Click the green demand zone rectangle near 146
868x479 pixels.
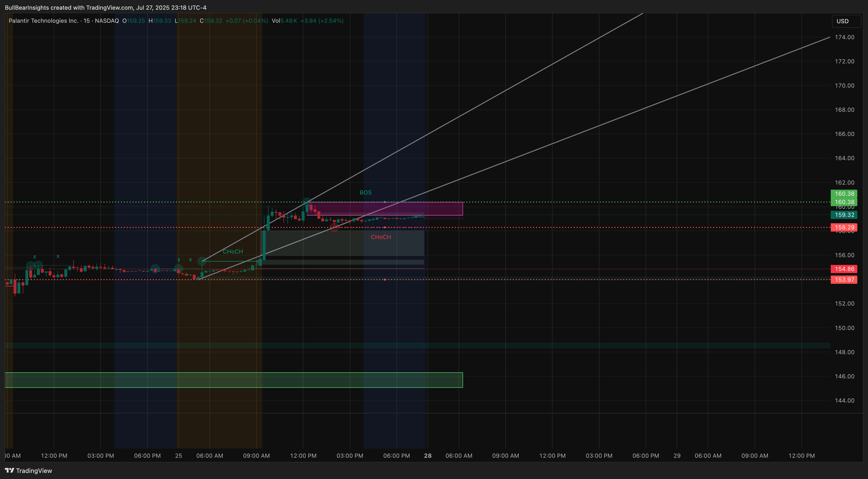pyautogui.click(x=233, y=380)
